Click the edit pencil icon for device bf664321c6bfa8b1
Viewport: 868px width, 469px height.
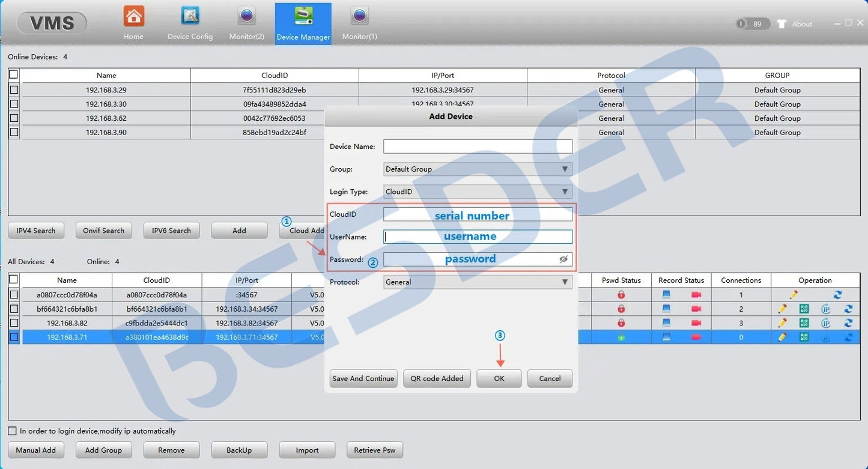click(x=782, y=309)
